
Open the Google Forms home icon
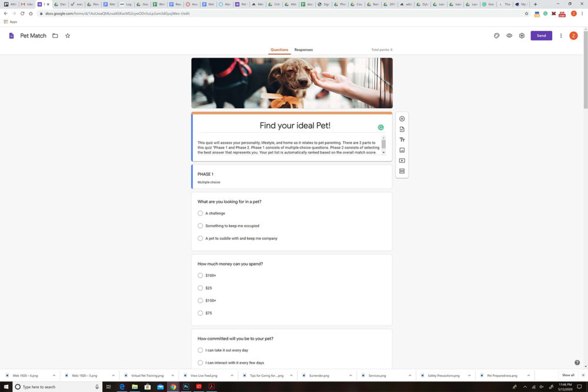pos(11,36)
